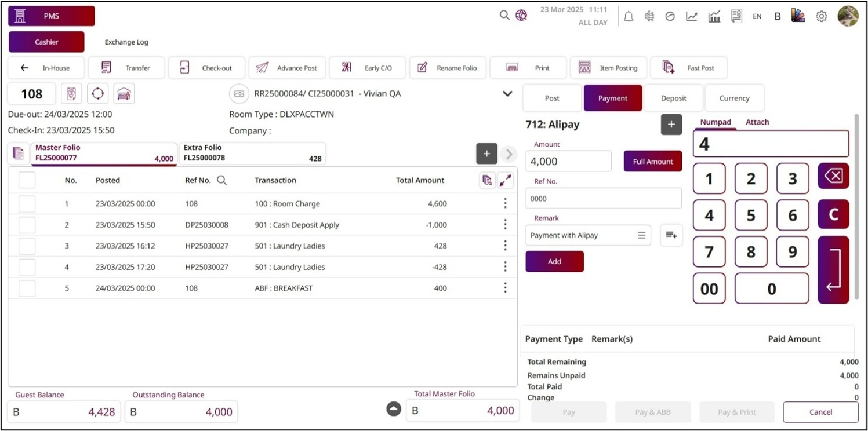
Task: Click the Full Amount button
Action: (652, 162)
